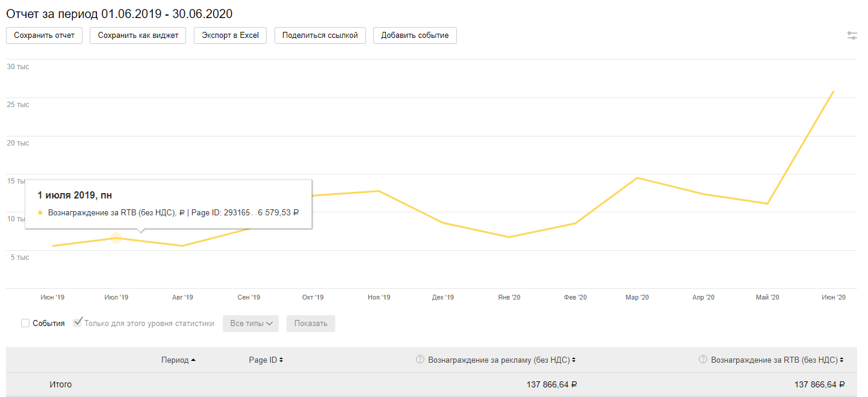Export the report via Экспорт в Excel
The image size is (868, 397).
(x=230, y=35)
